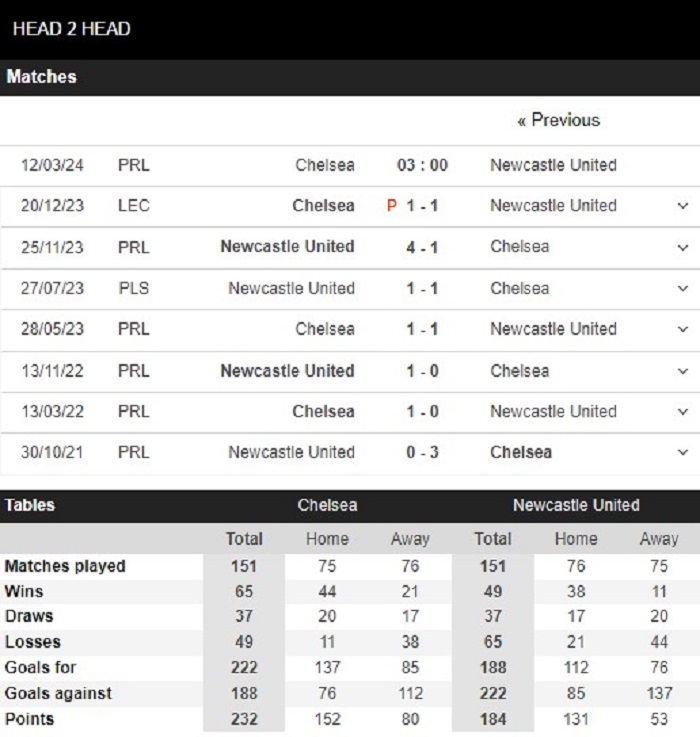Expand the 27/07/23 PLS match chevron
The width and height of the screenshot is (700, 737).
(x=683, y=289)
